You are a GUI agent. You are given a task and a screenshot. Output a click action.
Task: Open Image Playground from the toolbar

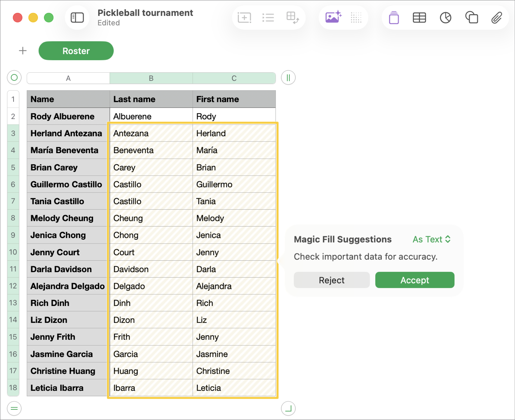[x=333, y=17]
